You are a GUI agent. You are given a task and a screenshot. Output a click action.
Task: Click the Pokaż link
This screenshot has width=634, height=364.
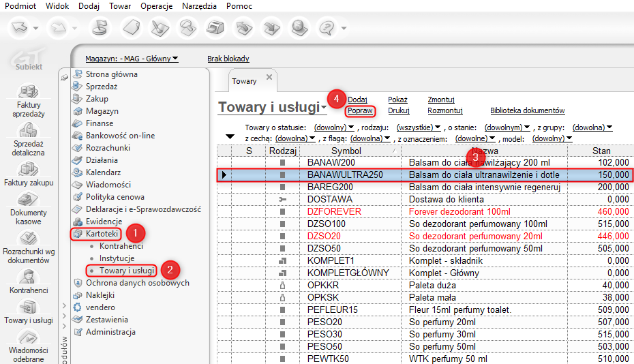click(x=398, y=100)
